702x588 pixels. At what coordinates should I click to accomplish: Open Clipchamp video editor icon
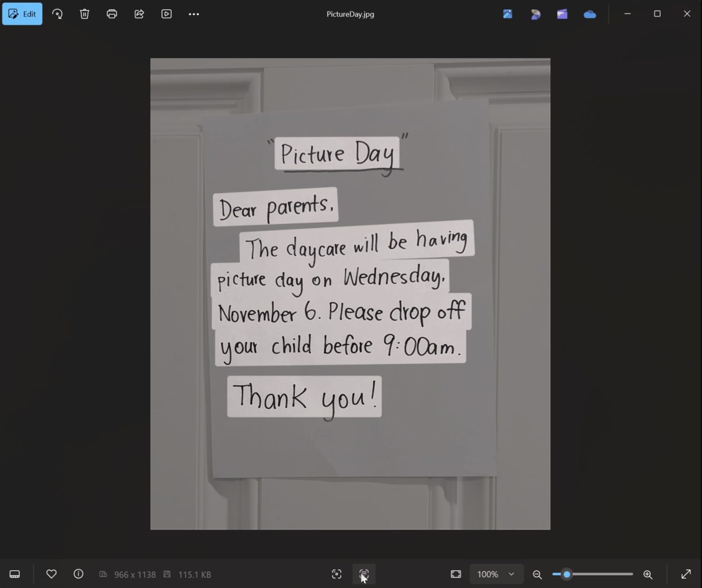563,14
